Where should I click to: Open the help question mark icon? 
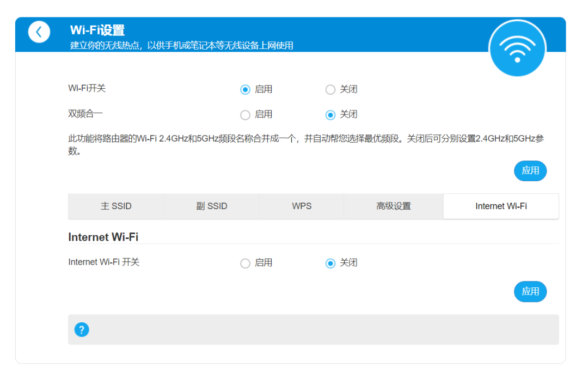[x=82, y=329]
